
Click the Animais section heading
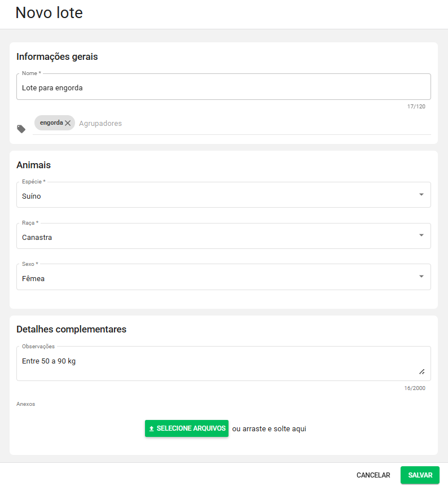pyautogui.click(x=33, y=165)
